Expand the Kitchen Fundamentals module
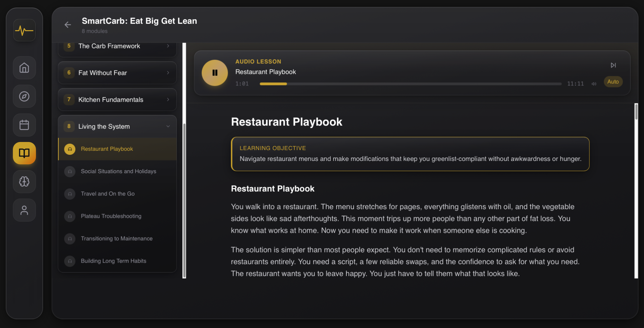The width and height of the screenshot is (644, 328). [x=117, y=100]
